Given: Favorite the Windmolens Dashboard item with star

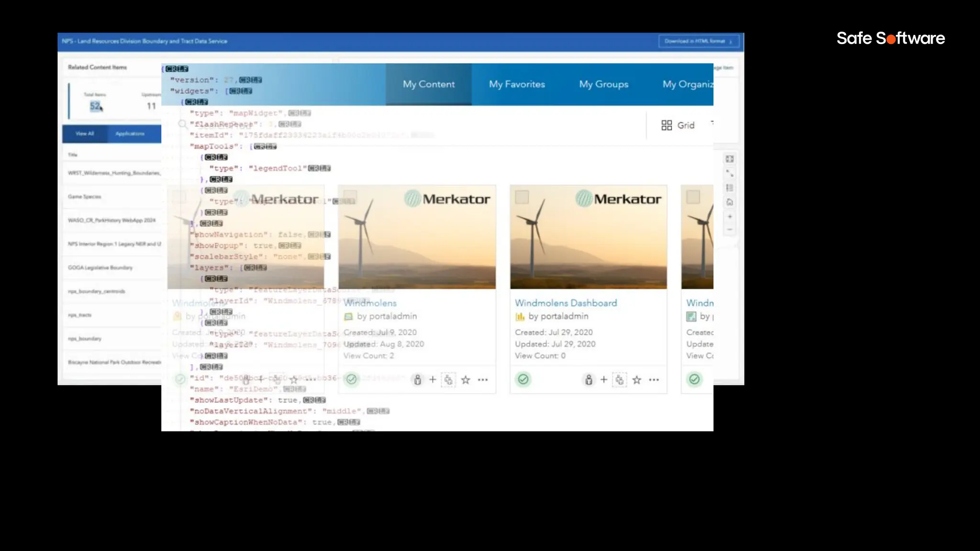Looking at the screenshot, I should click(636, 380).
